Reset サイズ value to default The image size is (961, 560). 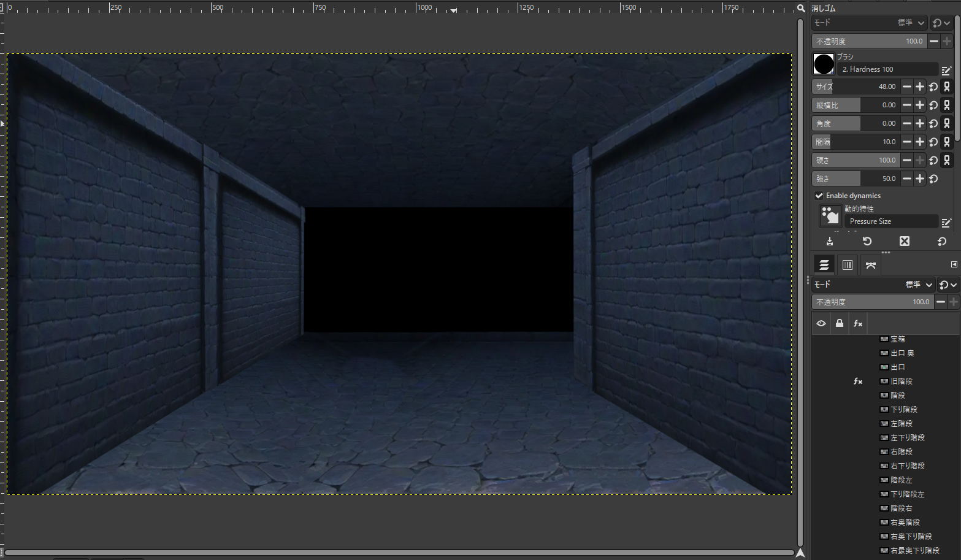(933, 87)
